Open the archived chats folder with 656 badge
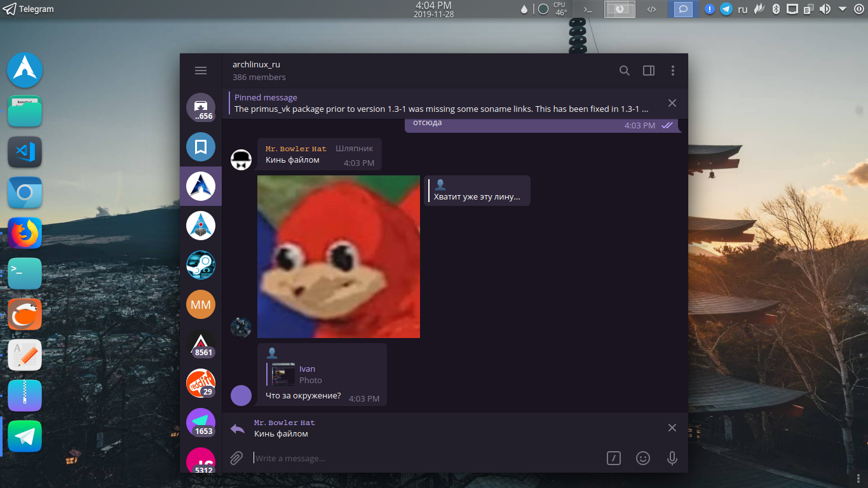 coord(201,107)
